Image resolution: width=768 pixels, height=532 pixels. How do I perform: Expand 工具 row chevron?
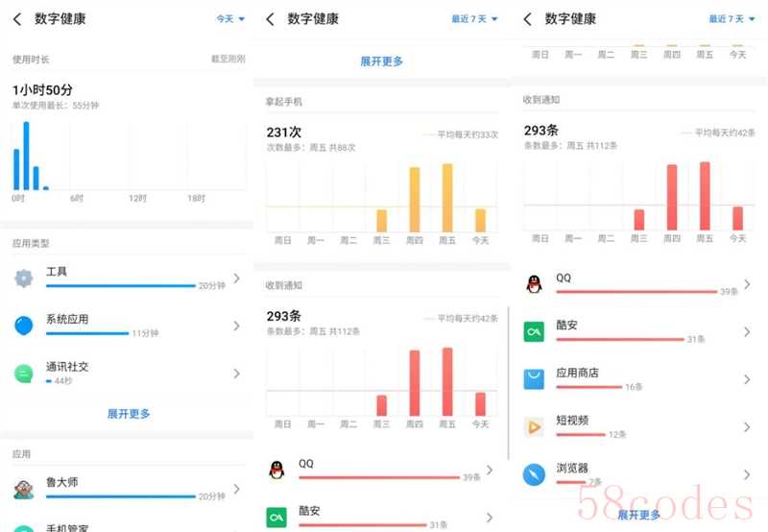pyautogui.click(x=237, y=278)
